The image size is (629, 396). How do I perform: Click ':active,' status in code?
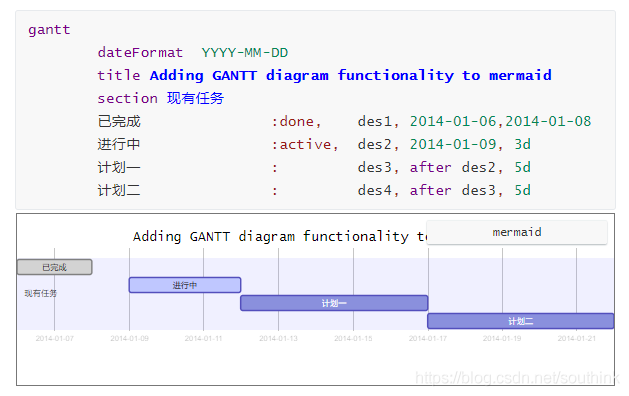click(305, 144)
